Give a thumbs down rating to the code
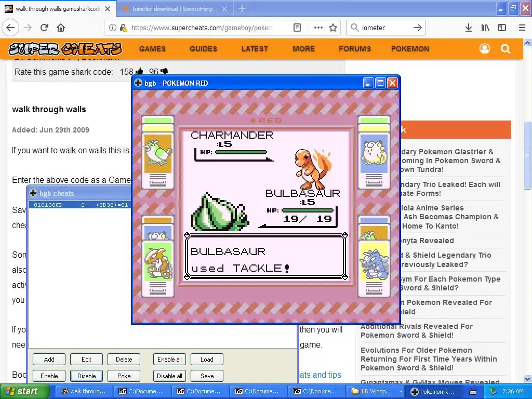Image resolution: width=532 pixels, height=399 pixels. pyautogui.click(x=164, y=72)
